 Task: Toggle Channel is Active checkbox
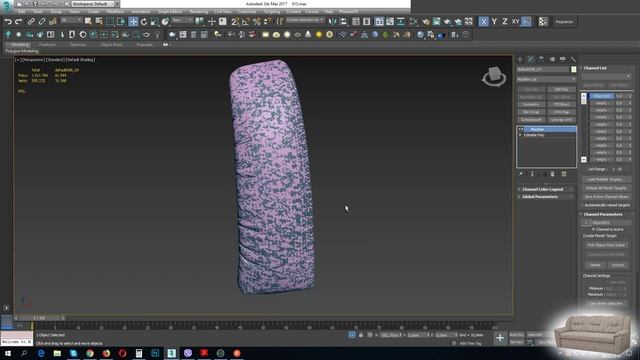[593, 229]
